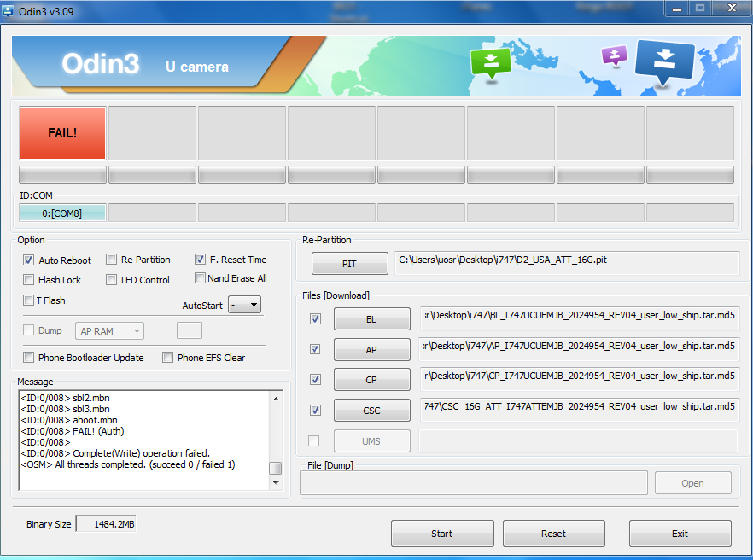Screen dimensions: 753x560
Task: Click the empty UMS file path field
Action: point(579,440)
